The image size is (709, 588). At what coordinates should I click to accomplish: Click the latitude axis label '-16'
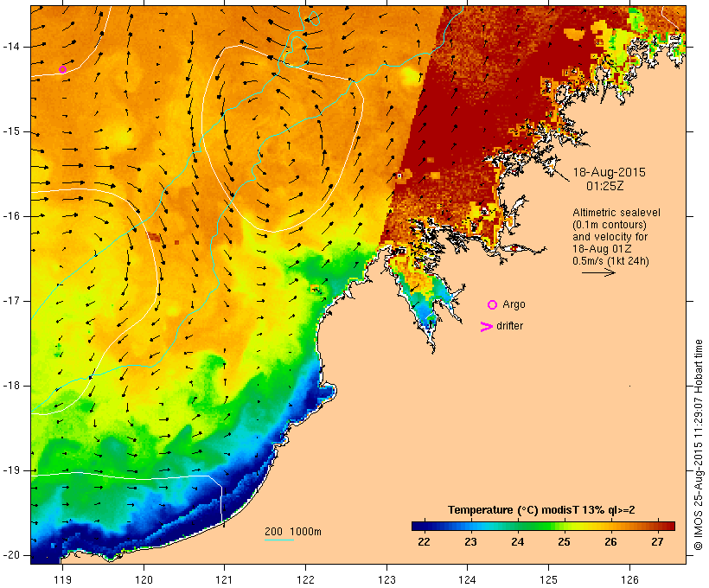point(11,216)
